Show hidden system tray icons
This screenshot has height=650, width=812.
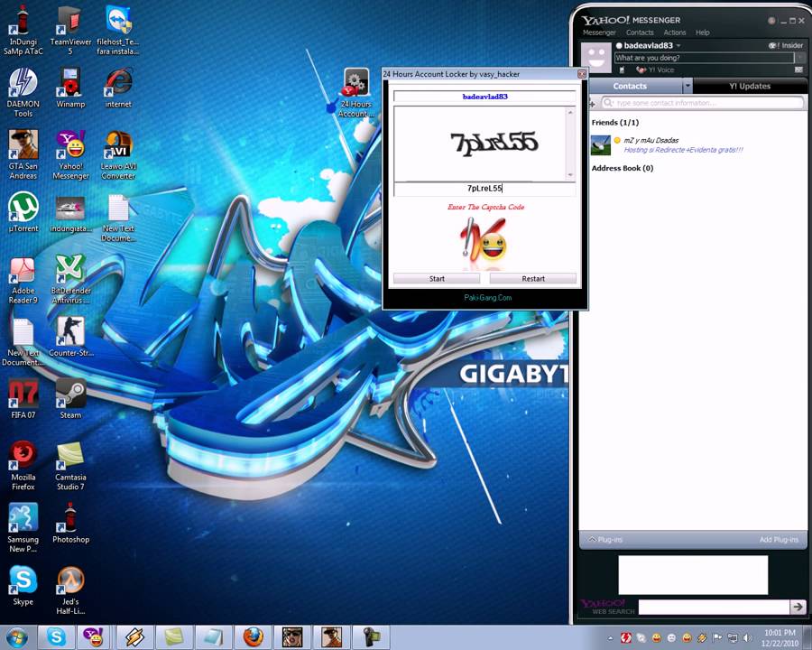point(610,638)
